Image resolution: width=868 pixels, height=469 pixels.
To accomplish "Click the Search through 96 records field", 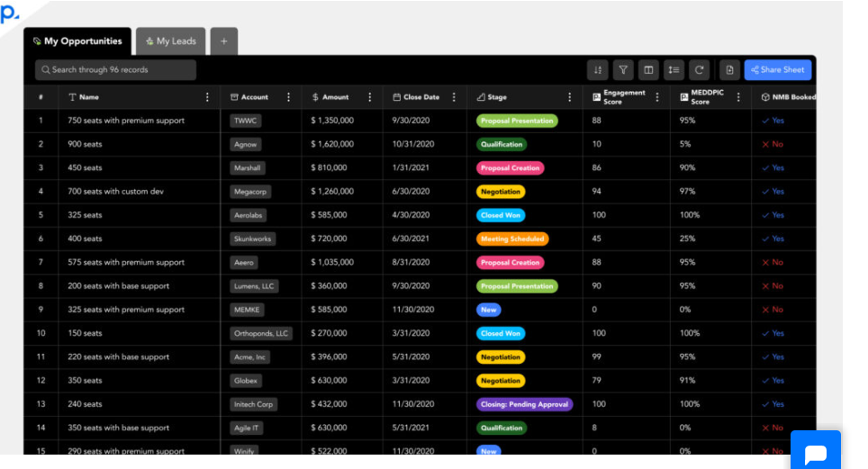I will (x=115, y=70).
